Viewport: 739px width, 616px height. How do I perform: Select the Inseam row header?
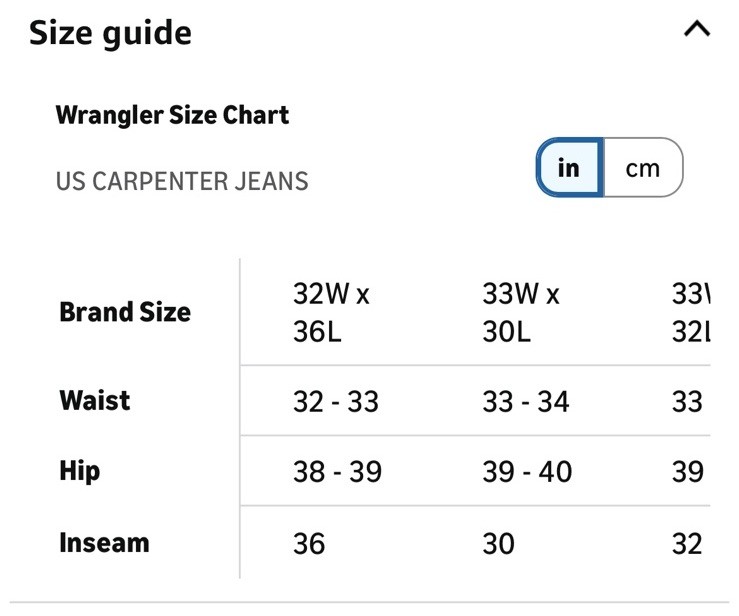104,543
